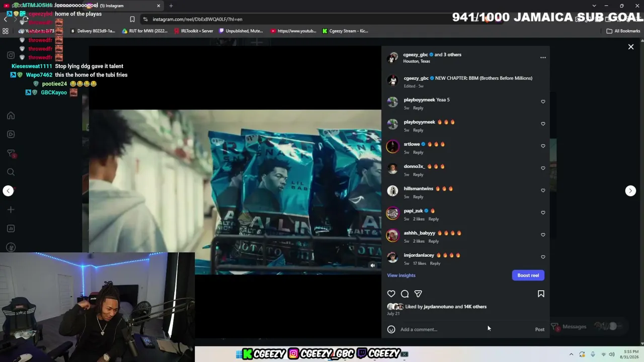Open View insights
Image resolution: width=644 pixels, height=362 pixels.
click(x=401, y=275)
